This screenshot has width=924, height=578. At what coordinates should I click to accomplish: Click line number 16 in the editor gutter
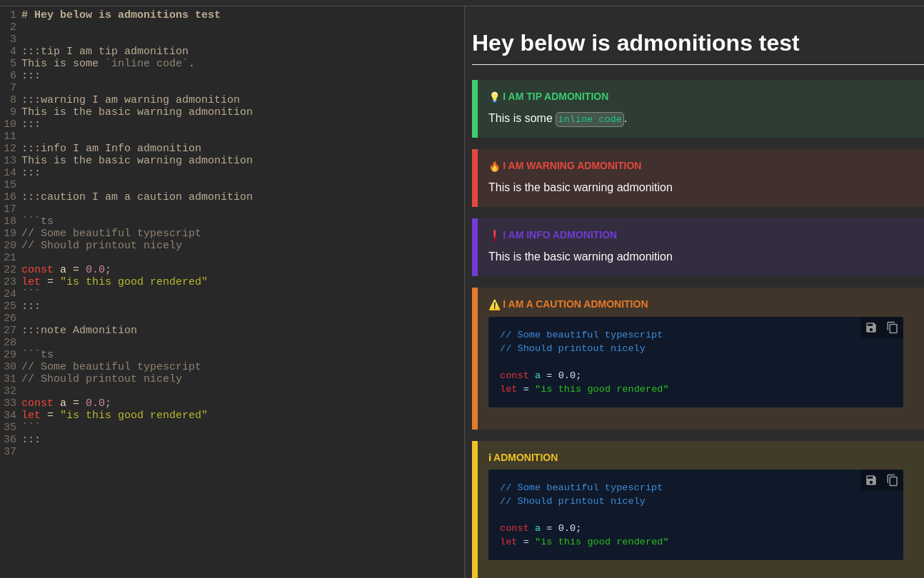[10, 197]
